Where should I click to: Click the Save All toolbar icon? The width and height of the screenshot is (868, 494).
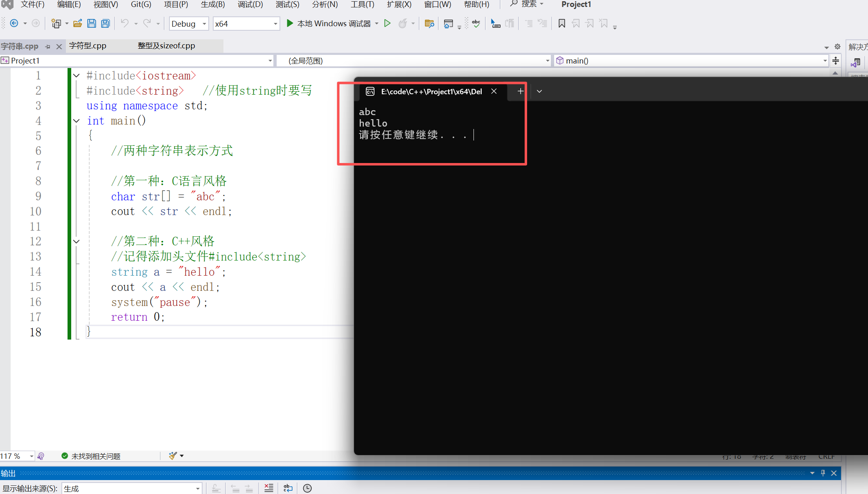(106, 23)
